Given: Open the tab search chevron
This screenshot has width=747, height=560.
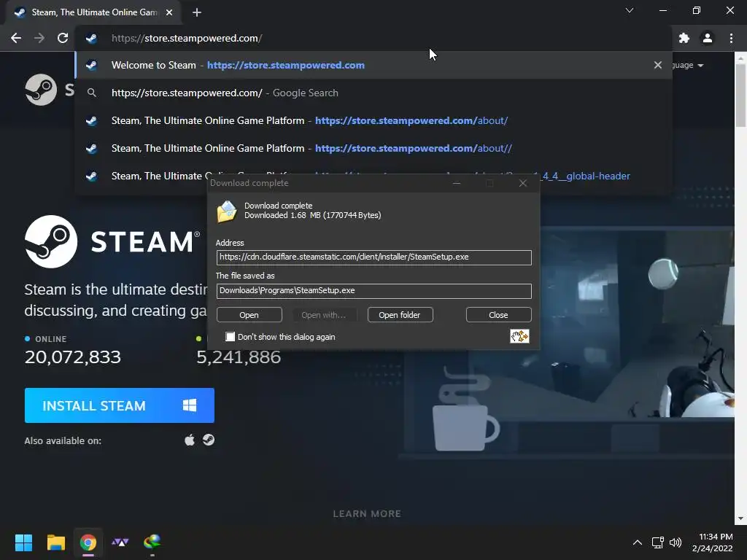Looking at the screenshot, I should (630, 10).
